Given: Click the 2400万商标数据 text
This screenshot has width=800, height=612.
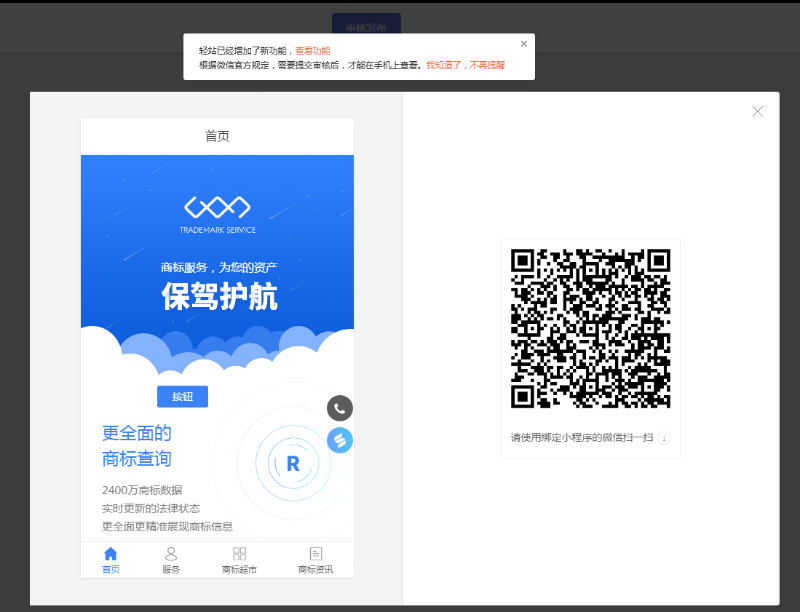Looking at the screenshot, I should (x=142, y=490).
